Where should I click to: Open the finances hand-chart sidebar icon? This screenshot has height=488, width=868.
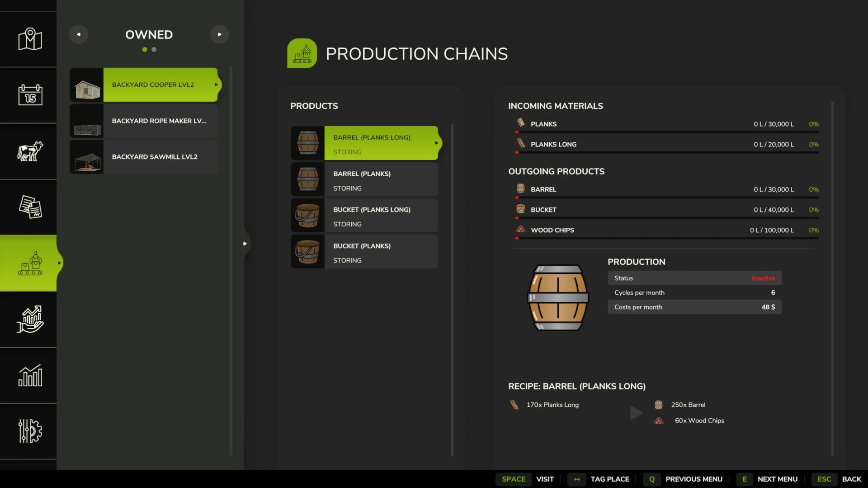[x=30, y=319]
